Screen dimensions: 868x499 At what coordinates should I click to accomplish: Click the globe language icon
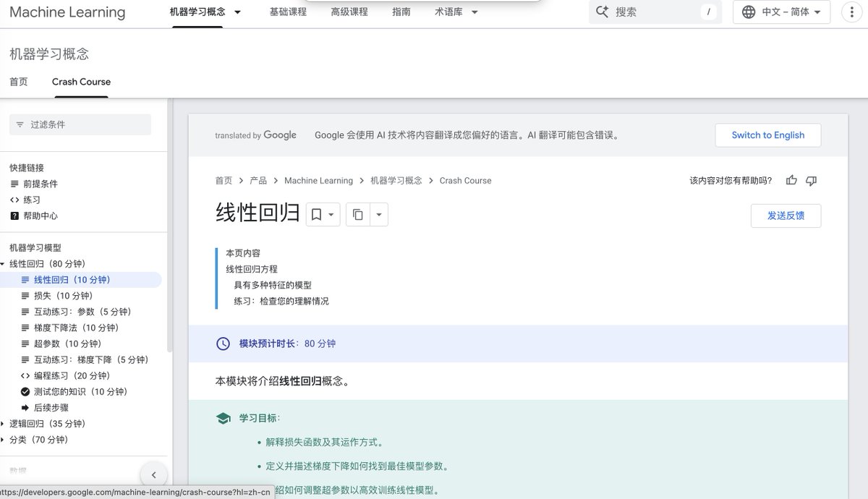[749, 12]
